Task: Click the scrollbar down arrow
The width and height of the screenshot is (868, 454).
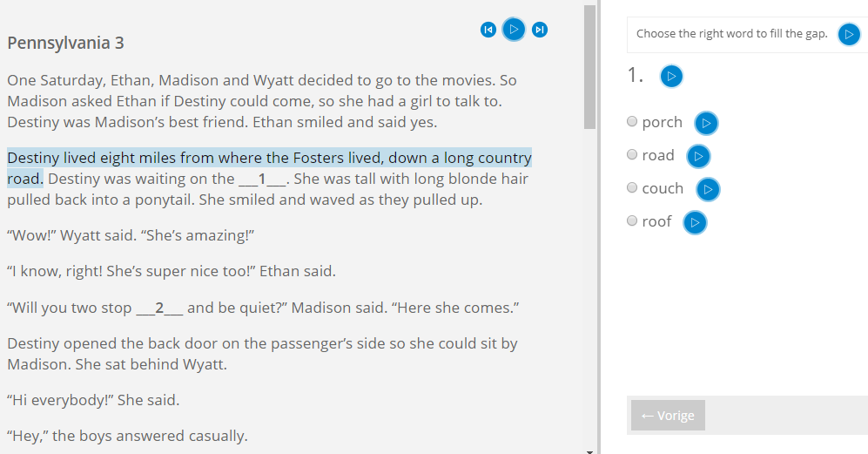Action: [589, 451]
